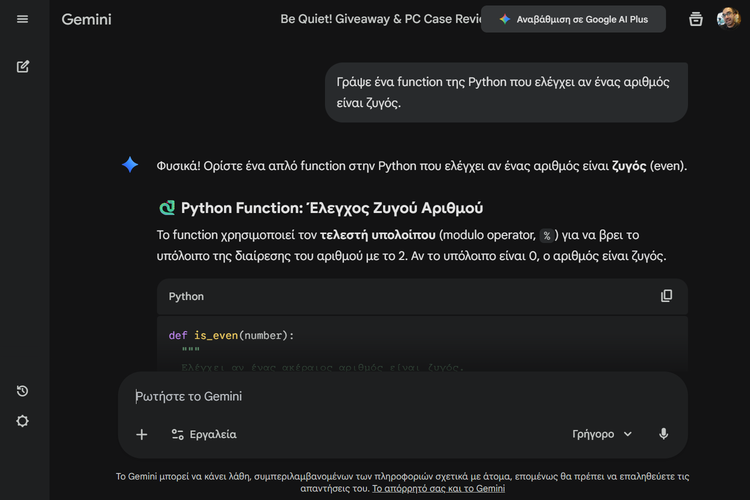Screen dimensions: 750x500
Task: Focus the Ρωτήστε το Gemini input field
Action: click(x=400, y=396)
